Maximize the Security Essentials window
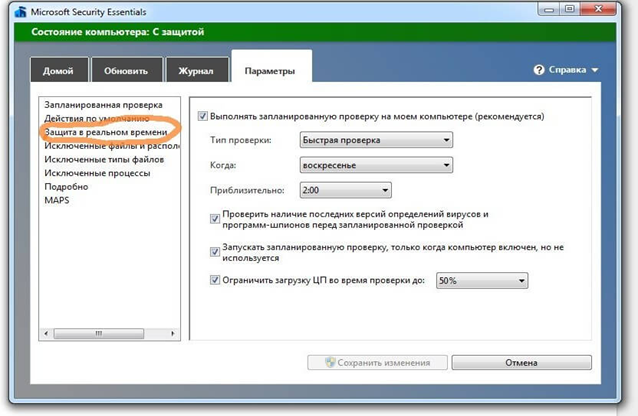The image size is (638, 416). click(570, 9)
